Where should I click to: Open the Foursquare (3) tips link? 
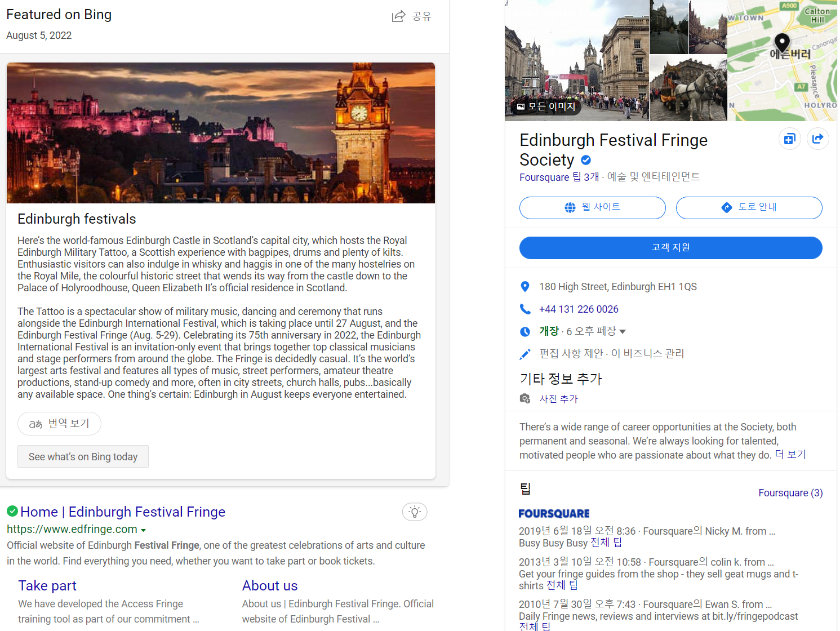point(790,493)
